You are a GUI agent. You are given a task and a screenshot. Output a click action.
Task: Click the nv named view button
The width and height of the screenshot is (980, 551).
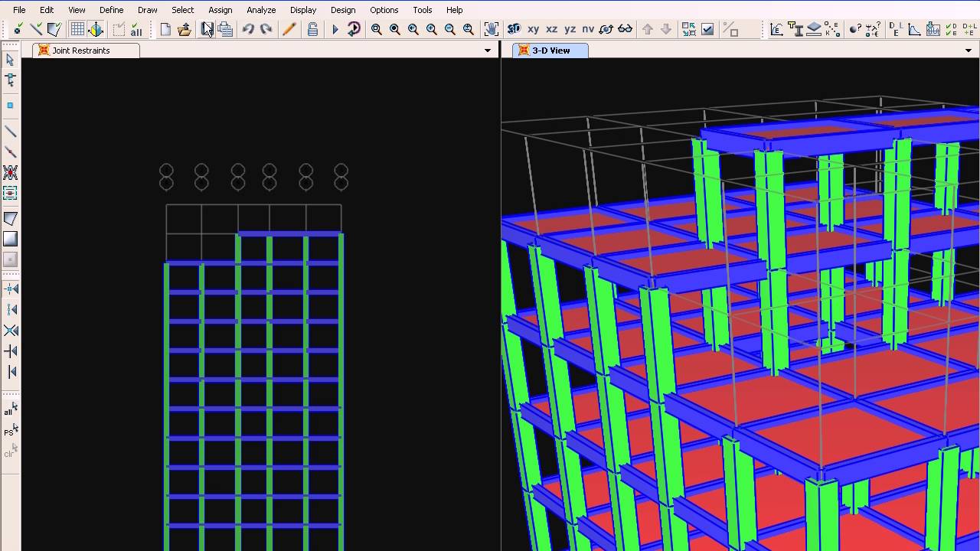(x=588, y=29)
